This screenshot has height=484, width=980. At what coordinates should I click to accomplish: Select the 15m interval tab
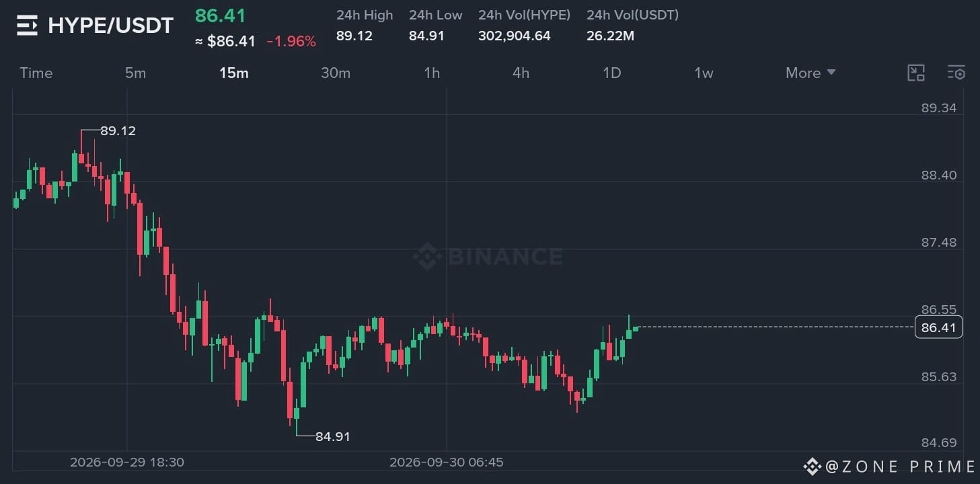pyautogui.click(x=234, y=73)
